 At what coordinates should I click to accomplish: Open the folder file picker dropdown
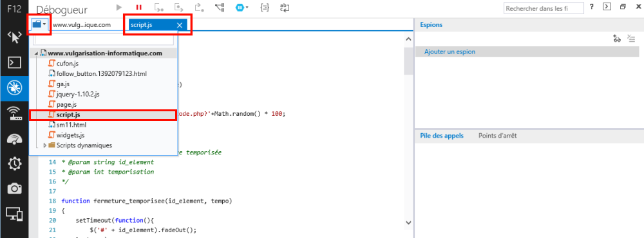click(x=39, y=24)
